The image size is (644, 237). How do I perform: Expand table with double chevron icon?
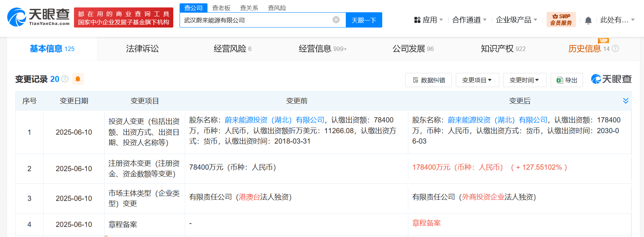pyautogui.click(x=626, y=101)
